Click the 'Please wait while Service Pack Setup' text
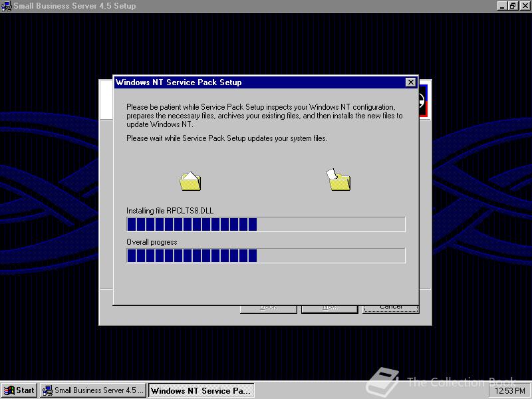Viewport: 532px width, 399px height. click(227, 138)
